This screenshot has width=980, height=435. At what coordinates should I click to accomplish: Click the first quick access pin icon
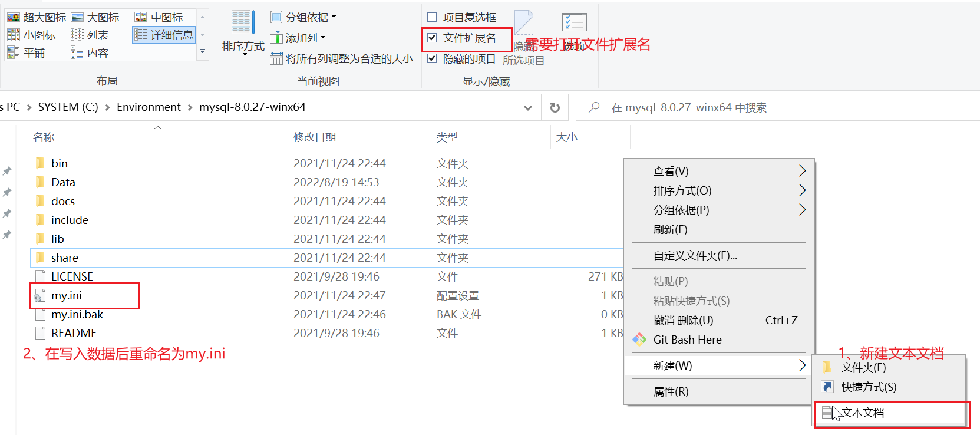pyautogui.click(x=7, y=171)
